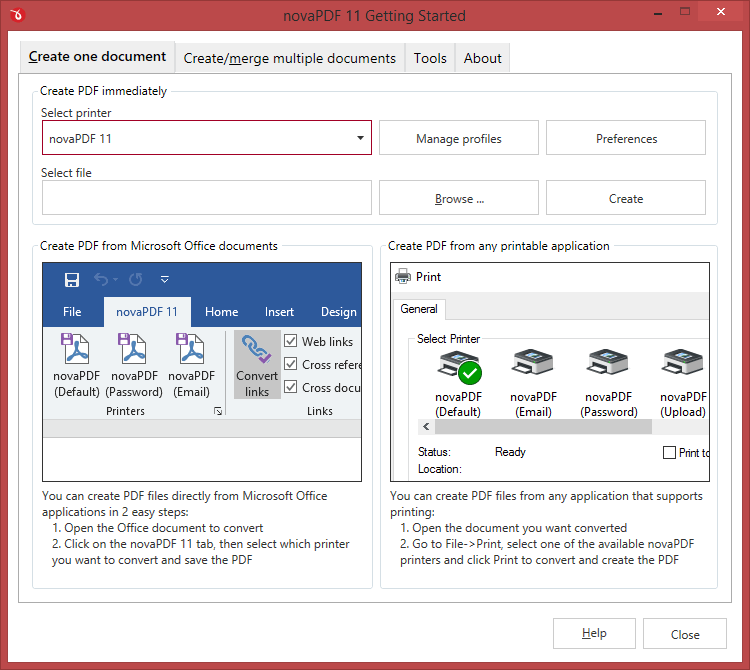
Task: Click General tab in Print preview
Action: point(419,309)
